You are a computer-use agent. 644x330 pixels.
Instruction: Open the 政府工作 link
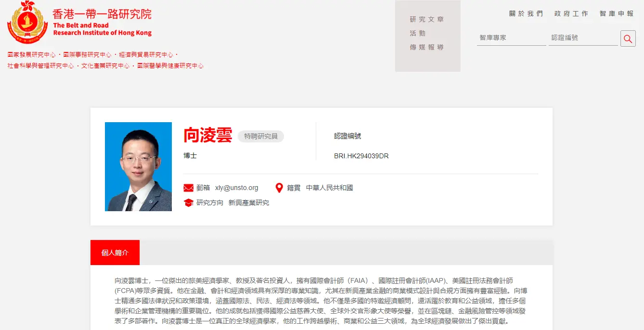click(x=571, y=13)
